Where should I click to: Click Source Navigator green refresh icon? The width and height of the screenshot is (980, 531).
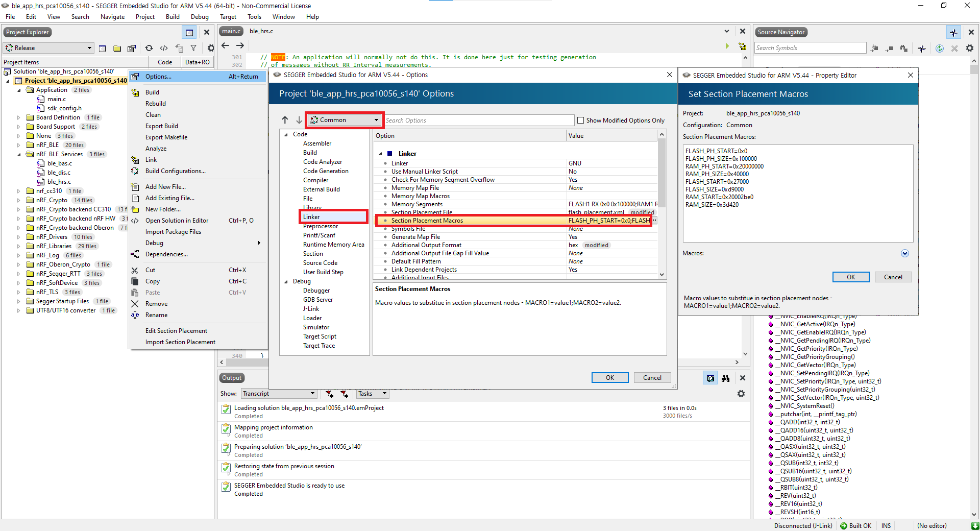click(x=939, y=48)
